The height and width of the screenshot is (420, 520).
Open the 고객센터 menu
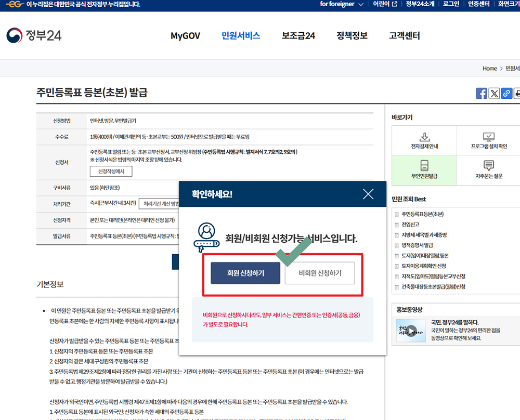[404, 36]
